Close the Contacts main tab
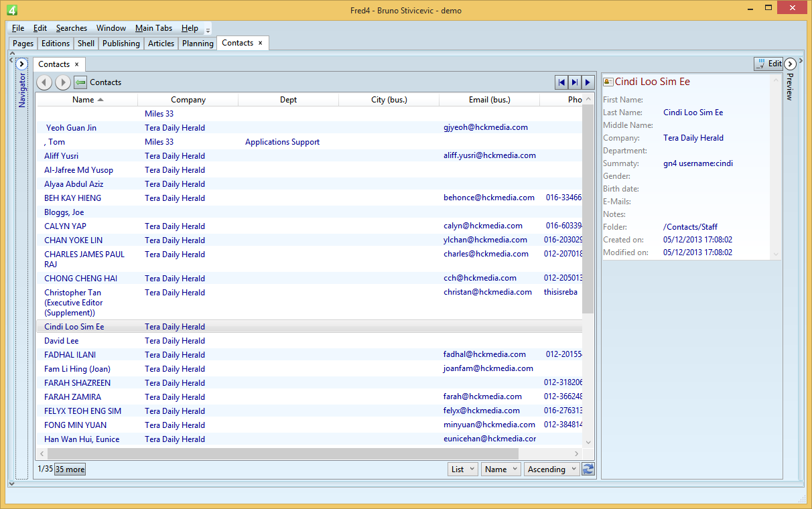Image resolution: width=812 pixels, height=509 pixels. pos(261,43)
